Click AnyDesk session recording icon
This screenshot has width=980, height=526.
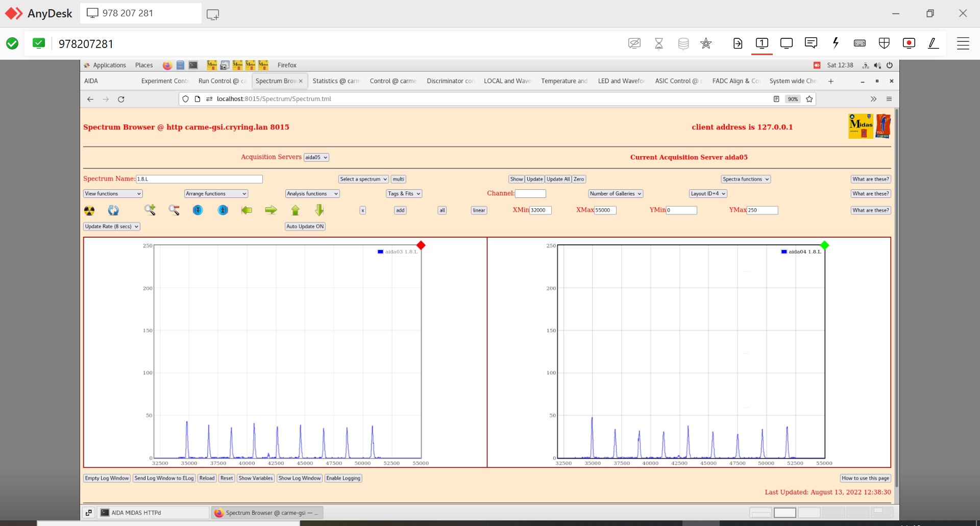click(x=909, y=43)
